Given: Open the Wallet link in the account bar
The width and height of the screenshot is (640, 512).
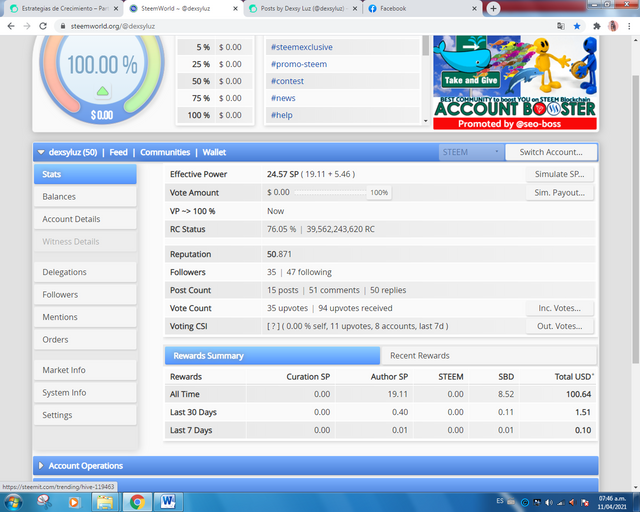Looking at the screenshot, I should (x=214, y=152).
